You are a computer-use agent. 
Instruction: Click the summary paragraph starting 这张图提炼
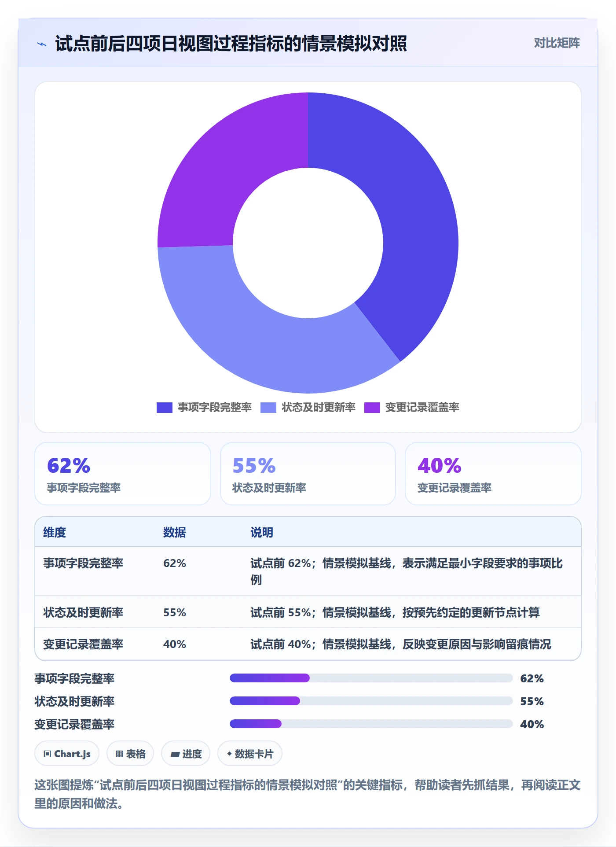tap(308, 794)
